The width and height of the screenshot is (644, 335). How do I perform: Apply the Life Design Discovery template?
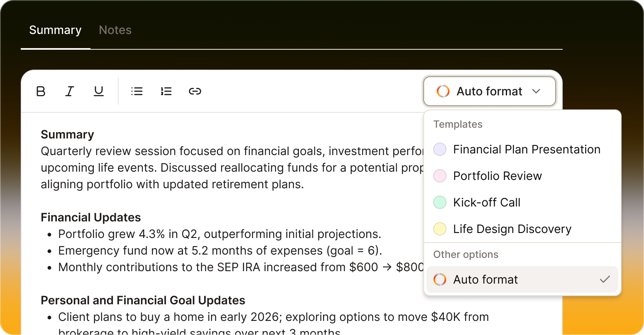pos(512,229)
